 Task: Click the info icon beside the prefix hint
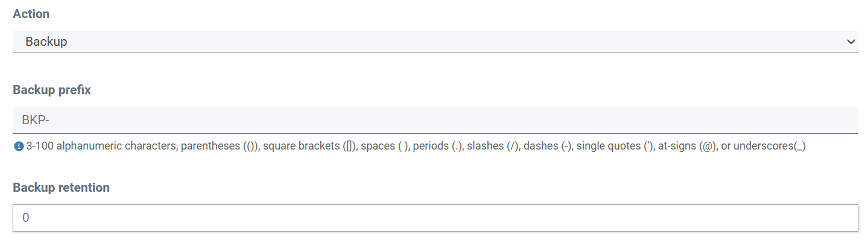pos(18,147)
